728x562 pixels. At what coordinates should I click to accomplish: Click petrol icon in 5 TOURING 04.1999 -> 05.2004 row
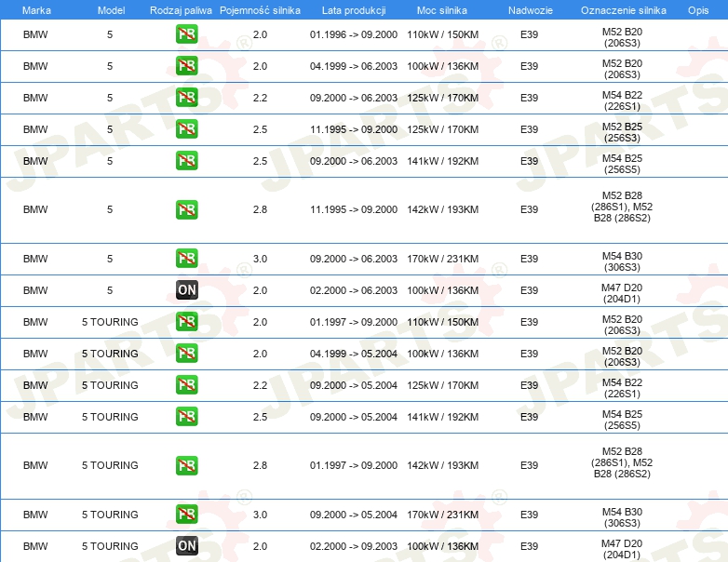[186, 354]
